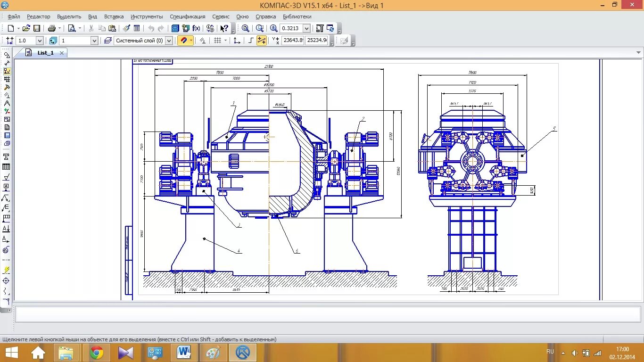The width and height of the screenshot is (644, 362).
Task: Click the Y coordinate field 25234.9
Action: (x=316, y=41)
